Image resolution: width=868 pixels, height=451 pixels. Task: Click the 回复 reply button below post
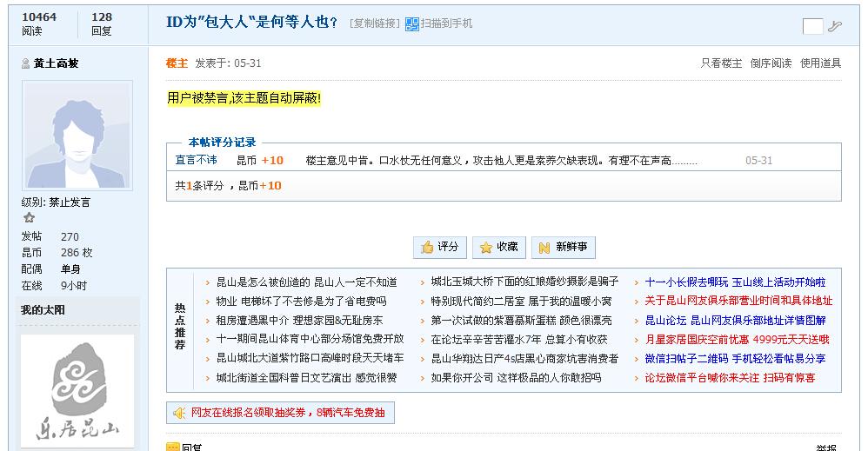(190, 448)
